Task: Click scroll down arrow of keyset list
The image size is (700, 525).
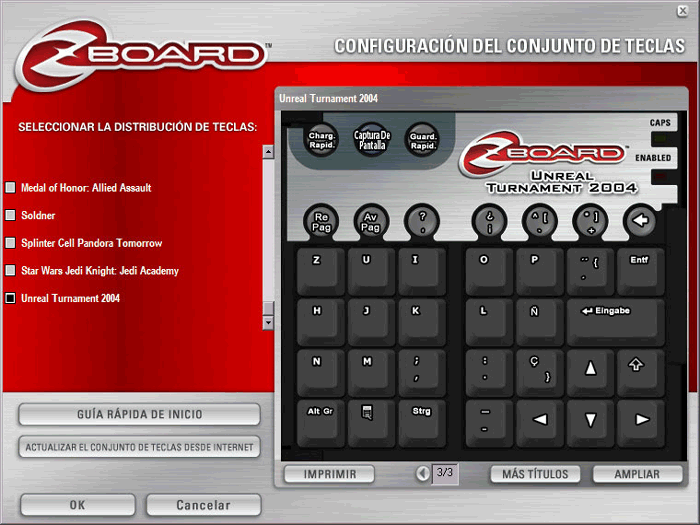Action: coord(268,322)
